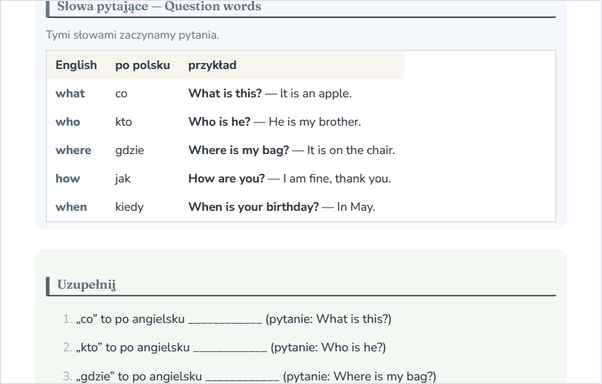Click the 'Słowa pytające — Question words' heading

point(159,6)
